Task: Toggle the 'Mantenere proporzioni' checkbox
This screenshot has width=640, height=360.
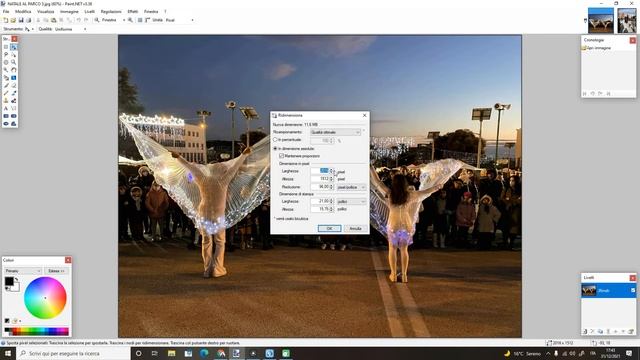Action: click(282, 156)
